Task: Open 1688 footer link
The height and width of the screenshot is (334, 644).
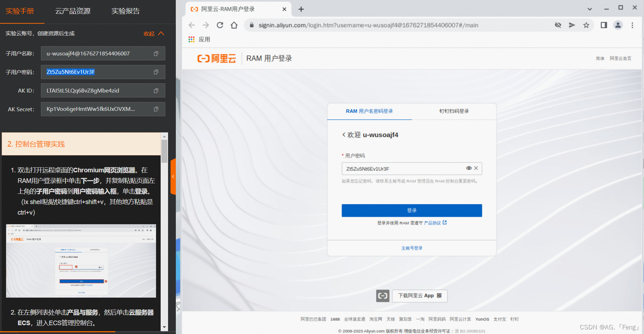Action: (335, 319)
